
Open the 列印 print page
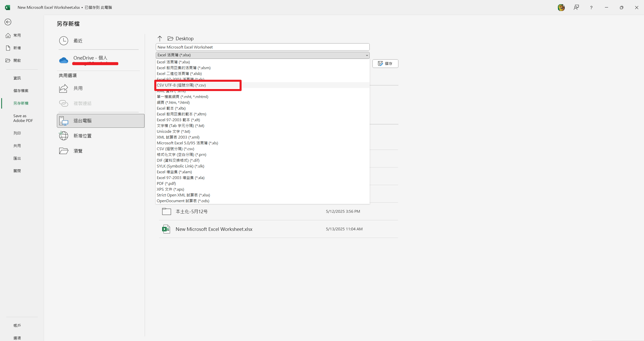[17, 133]
